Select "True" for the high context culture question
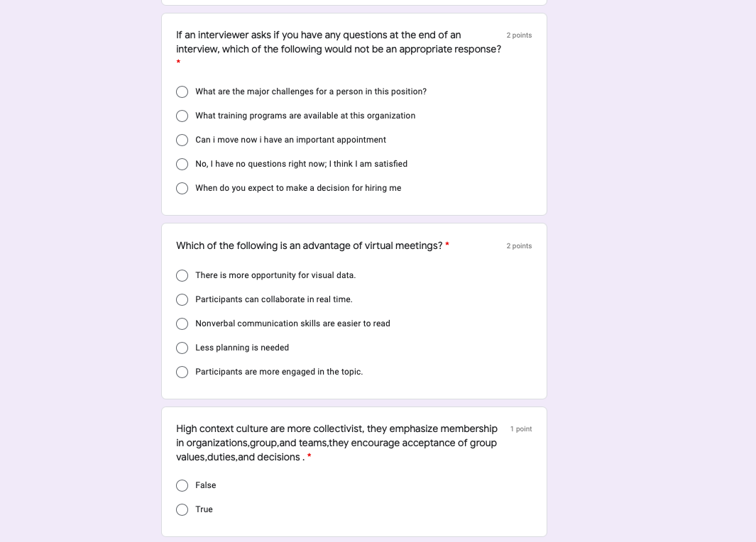The image size is (756, 542). (182, 509)
